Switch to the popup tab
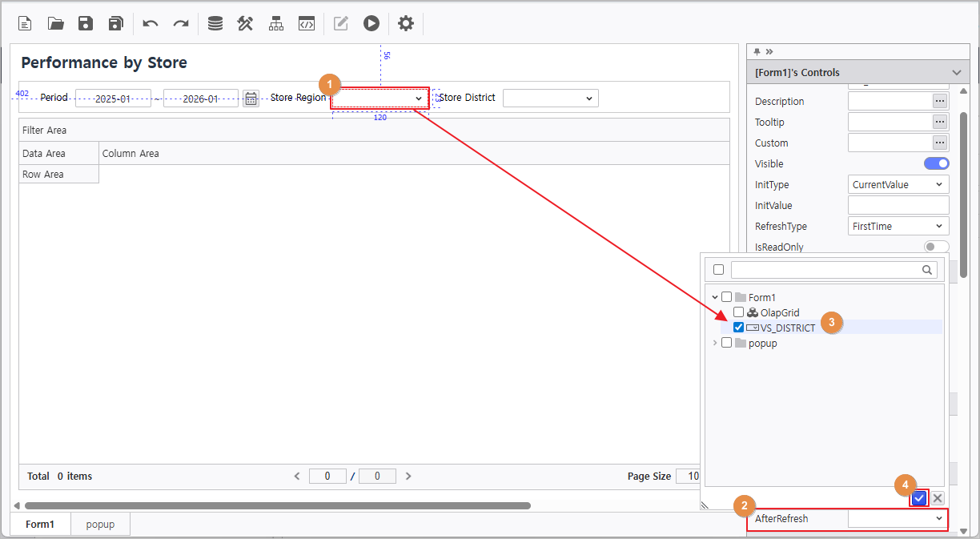 100,525
